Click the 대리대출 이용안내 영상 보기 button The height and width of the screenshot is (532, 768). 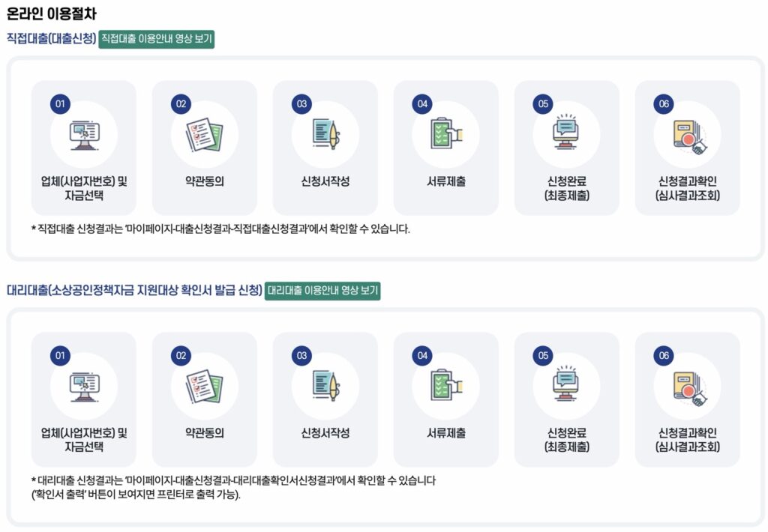tap(322, 291)
